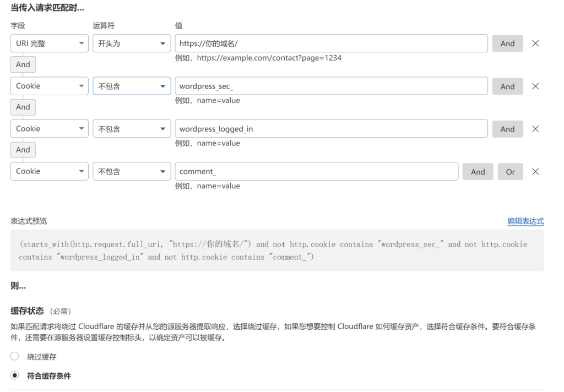Click the chevron on the second 不包含 operator

point(162,128)
